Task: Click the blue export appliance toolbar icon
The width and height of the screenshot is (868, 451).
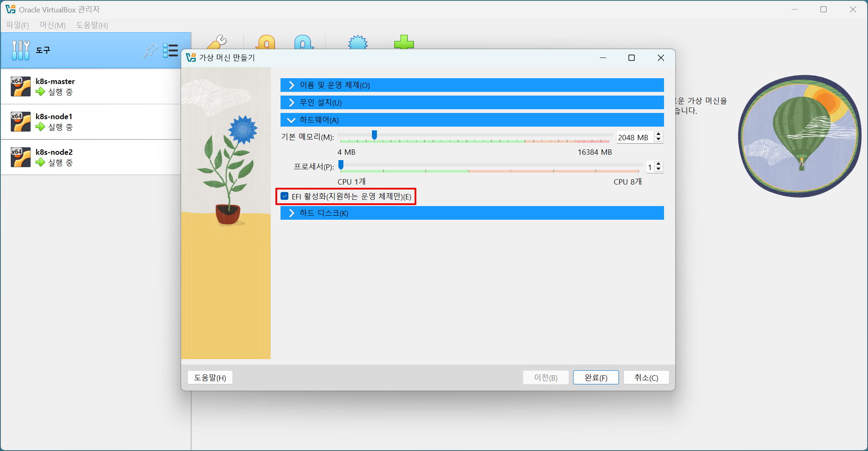Action: (304, 42)
